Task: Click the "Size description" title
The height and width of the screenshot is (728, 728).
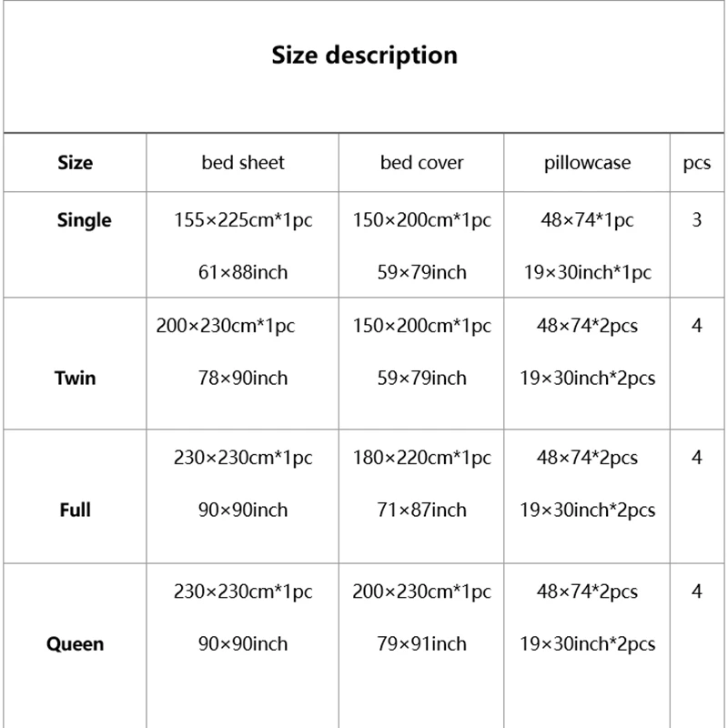Action: [x=364, y=55]
